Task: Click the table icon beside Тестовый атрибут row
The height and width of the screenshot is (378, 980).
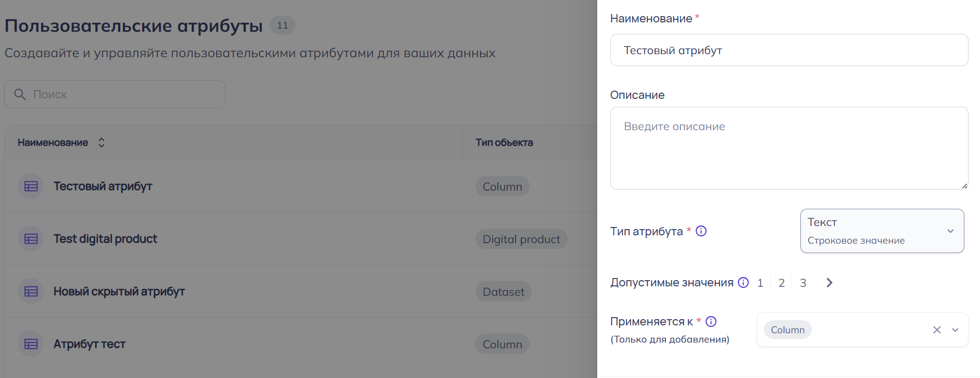Action: pos(31,186)
